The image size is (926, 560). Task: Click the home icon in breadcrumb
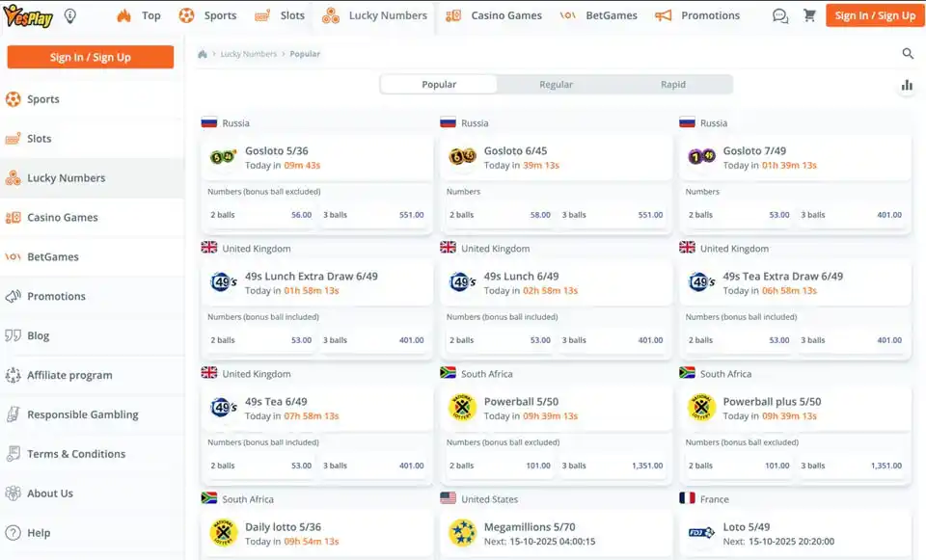203,54
